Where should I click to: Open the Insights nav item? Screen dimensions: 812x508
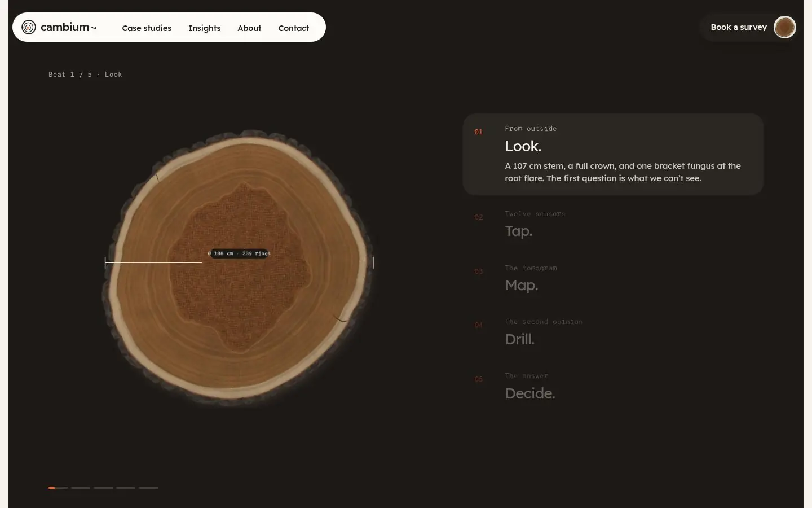click(x=204, y=28)
